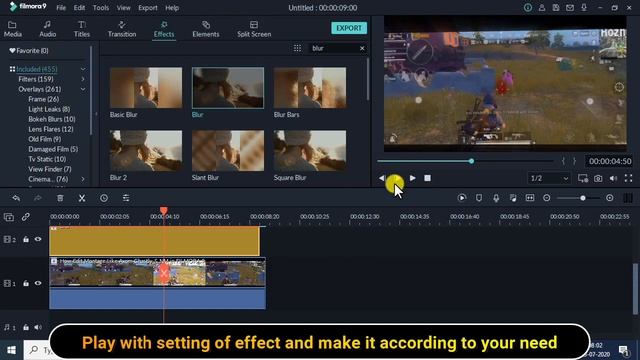Open the 1/2 preview quality dropdown
Screen dimensions: 640x360
pyautogui.click(x=549, y=178)
